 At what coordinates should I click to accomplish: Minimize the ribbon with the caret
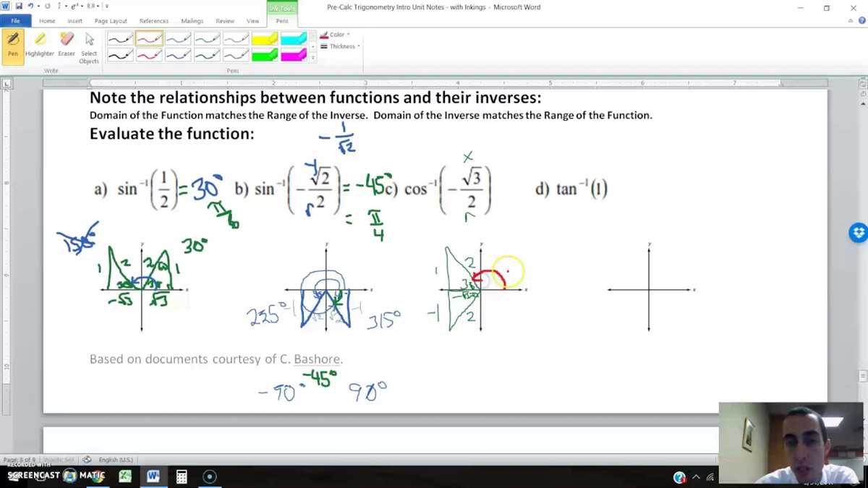(x=850, y=21)
